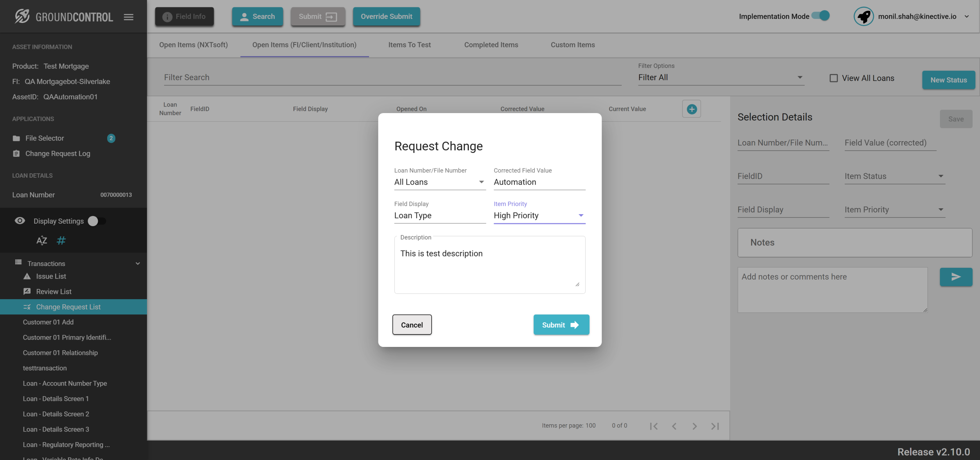Viewport: 980px width, 460px height.
Task: Check the View All Loans checkbox
Action: pos(833,78)
